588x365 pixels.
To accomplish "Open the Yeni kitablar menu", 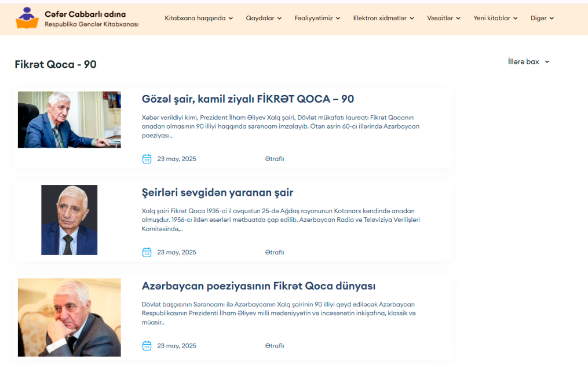I will tap(495, 18).
